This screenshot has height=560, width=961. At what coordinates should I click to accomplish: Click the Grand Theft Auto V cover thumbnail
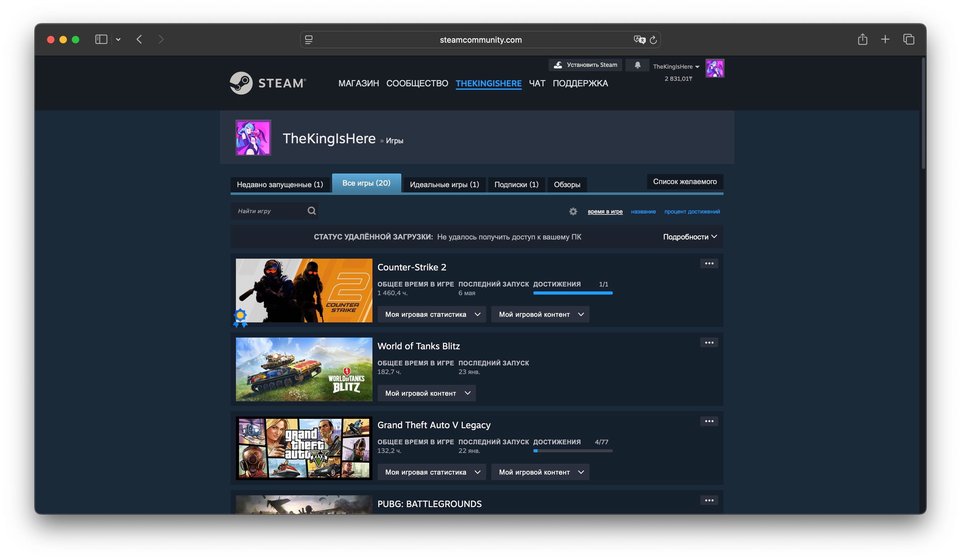pyautogui.click(x=304, y=448)
